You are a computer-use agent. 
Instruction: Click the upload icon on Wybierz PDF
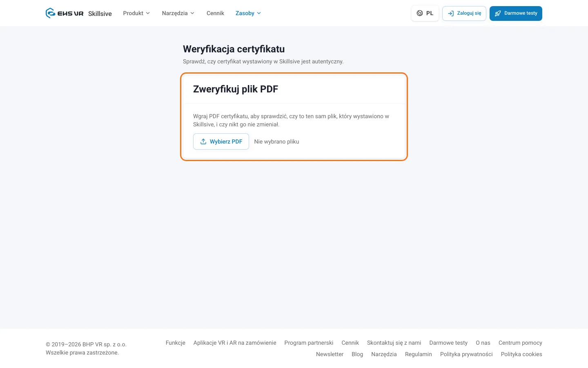(203, 141)
